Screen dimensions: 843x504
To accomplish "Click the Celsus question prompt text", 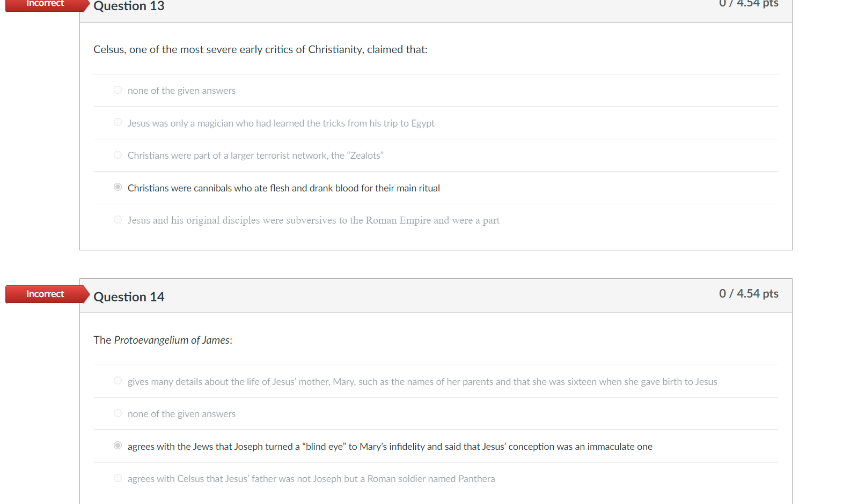I will click(x=260, y=50).
